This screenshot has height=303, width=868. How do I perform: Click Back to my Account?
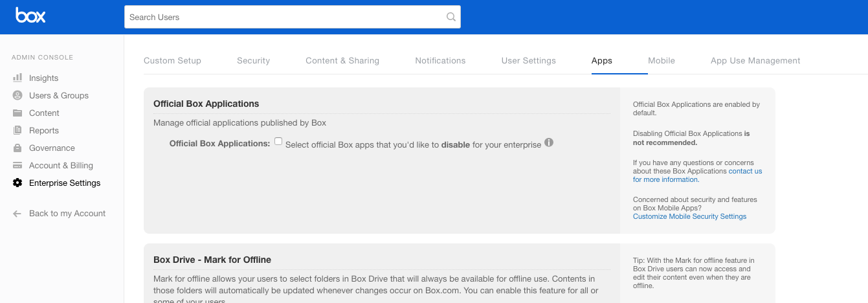[x=67, y=213]
